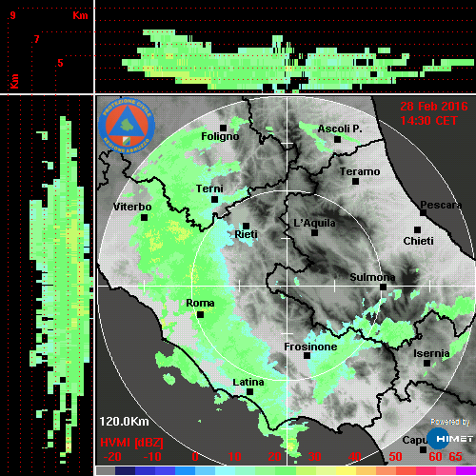The height and width of the screenshot is (476, 476).
Task: Select the 65 legend value
Action: (x=455, y=457)
